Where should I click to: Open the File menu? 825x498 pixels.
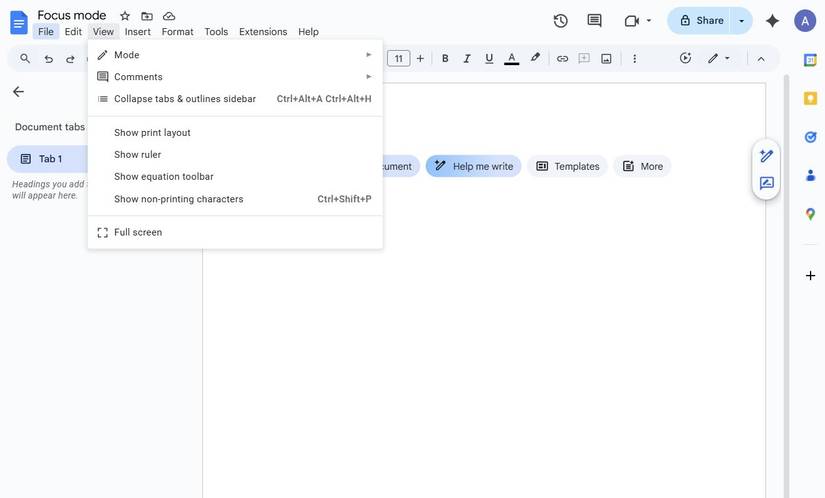coord(46,32)
